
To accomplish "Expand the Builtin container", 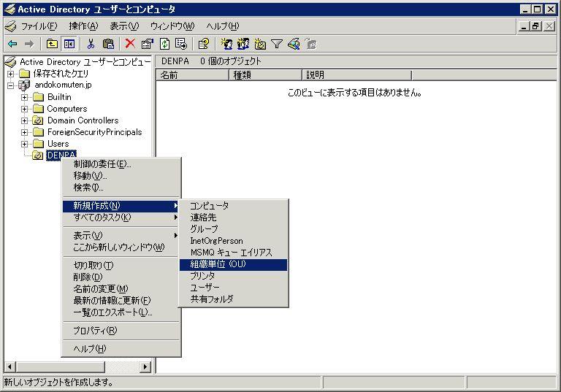I will 24,97.
